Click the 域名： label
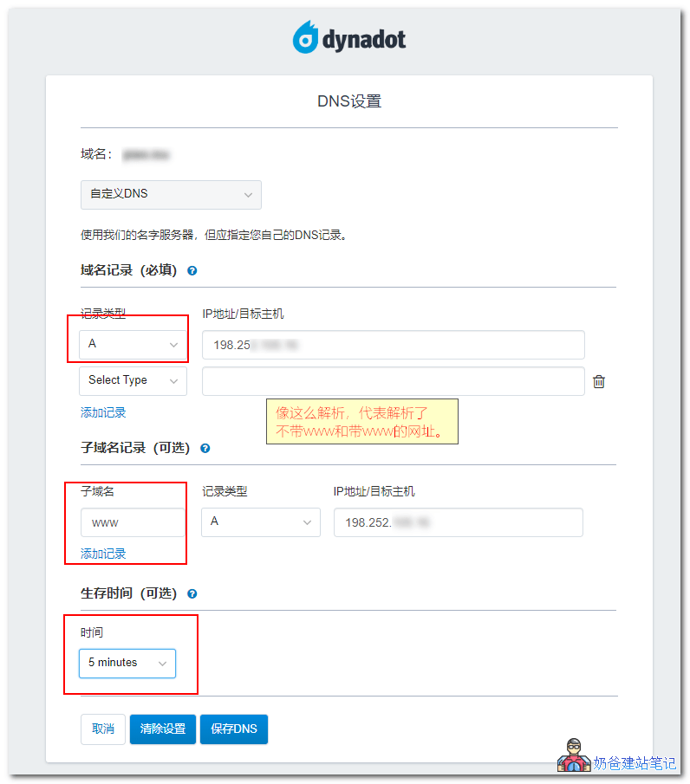 (x=96, y=154)
